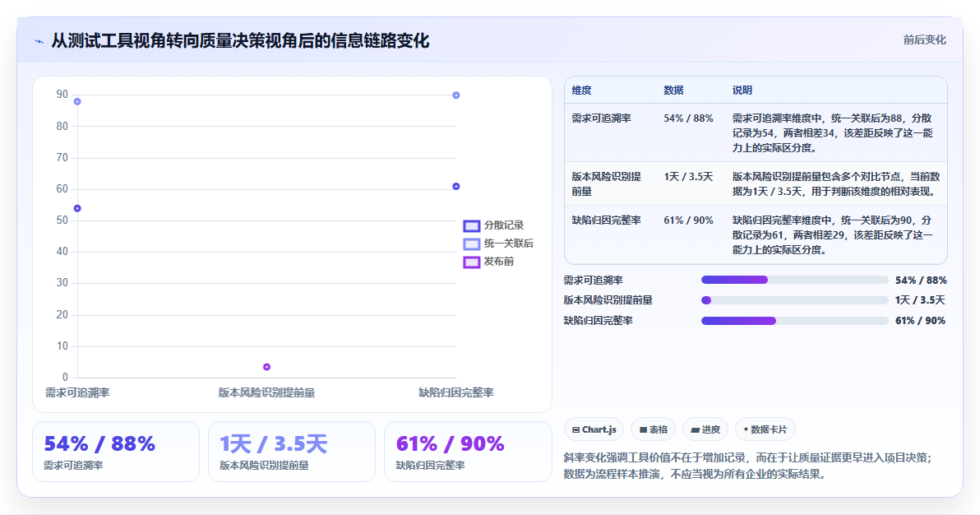Viewport: 980px width, 515px height.
Task: Toggle the 发布前 legend swatch
Action: (x=471, y=262)
